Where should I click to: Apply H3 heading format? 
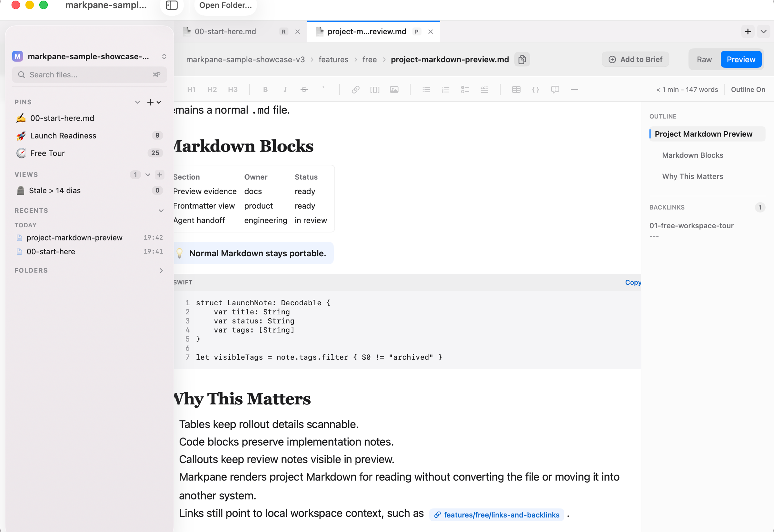[233, 89]
